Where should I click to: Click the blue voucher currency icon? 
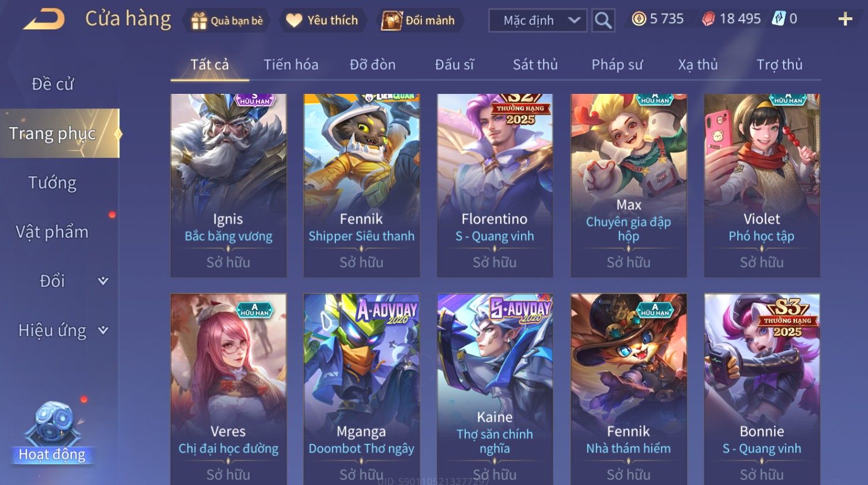[x=779, y=19]
